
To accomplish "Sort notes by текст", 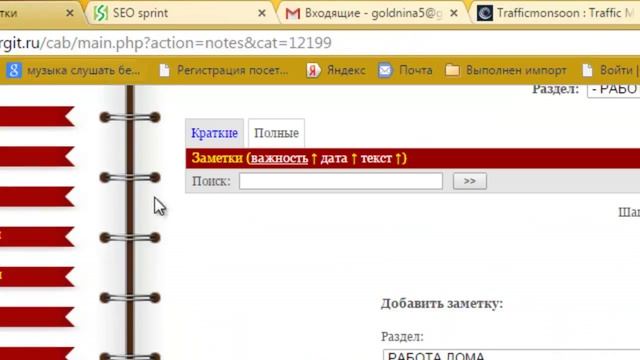I will pyautogui.click(x=376, y=158).
